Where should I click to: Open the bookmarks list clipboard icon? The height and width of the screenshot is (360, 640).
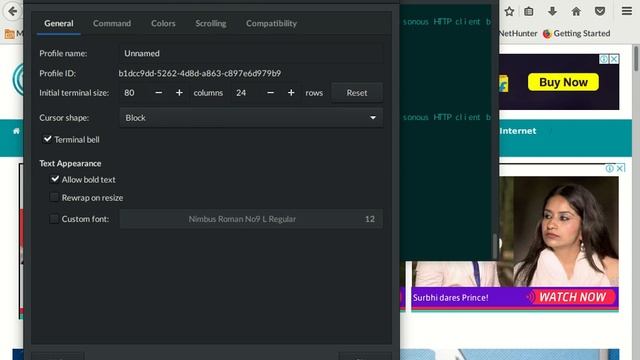point(529,11)
